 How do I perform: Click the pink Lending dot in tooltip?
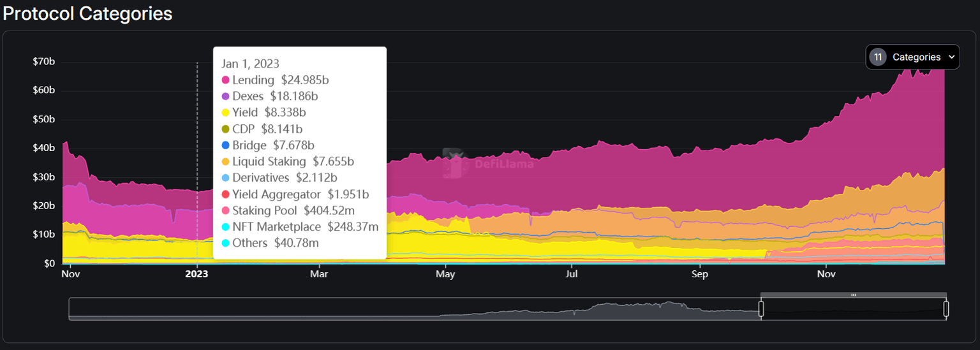225,80
